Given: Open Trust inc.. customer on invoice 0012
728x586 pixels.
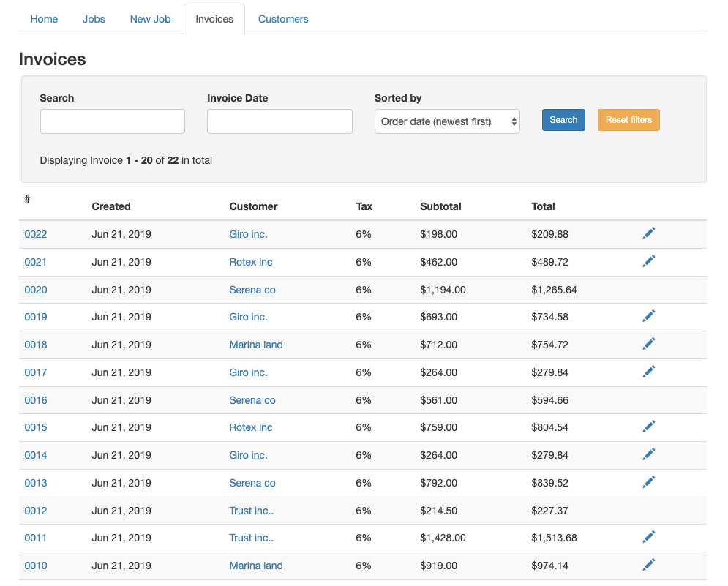Looking at the screenshot, I should click(251, 511).
